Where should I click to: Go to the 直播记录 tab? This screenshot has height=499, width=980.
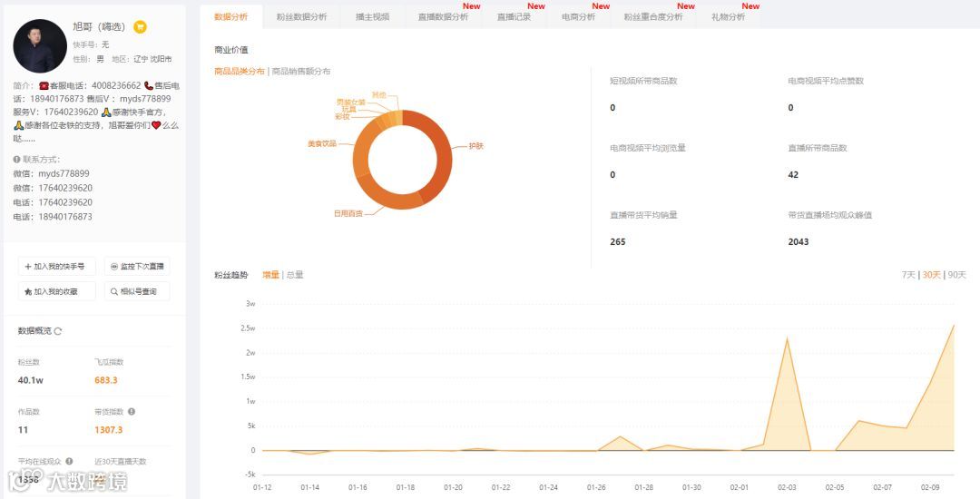coord(514,17)
